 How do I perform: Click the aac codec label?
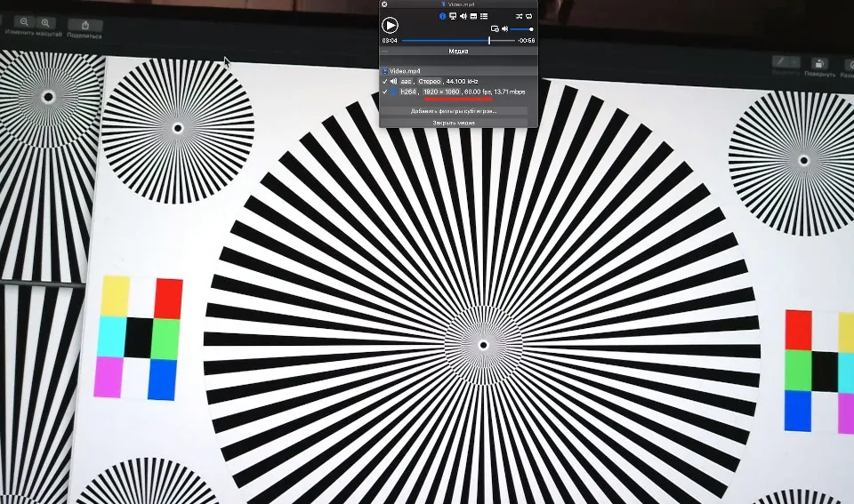click(406, 82)
